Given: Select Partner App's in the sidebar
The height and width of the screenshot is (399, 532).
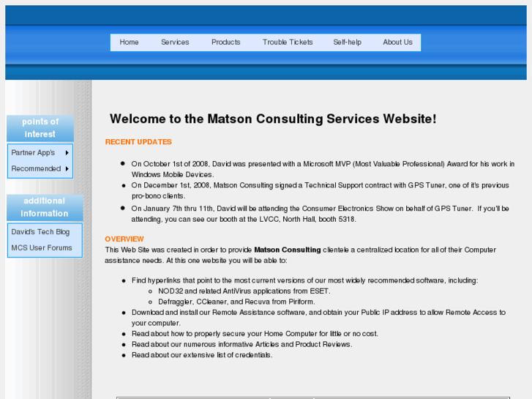Looking at the screenshot, I should tap(33, 153).
